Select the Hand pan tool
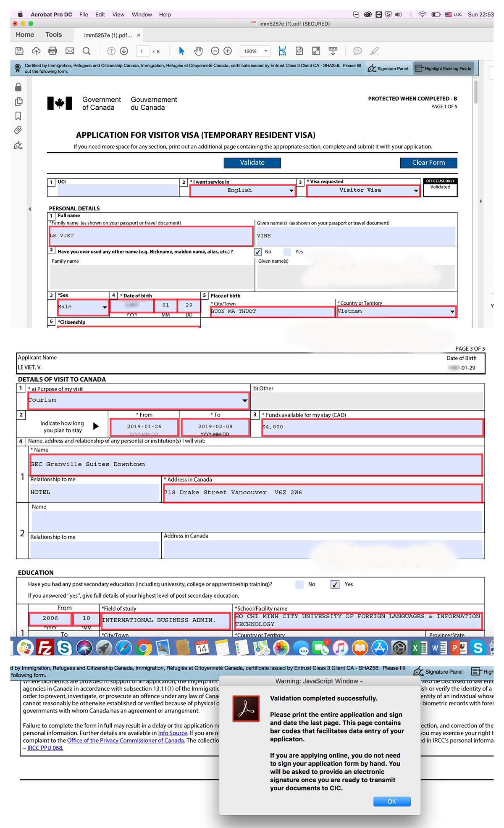Image resolution: width=504 pixels, height=828 pixels. pos(198,51)
